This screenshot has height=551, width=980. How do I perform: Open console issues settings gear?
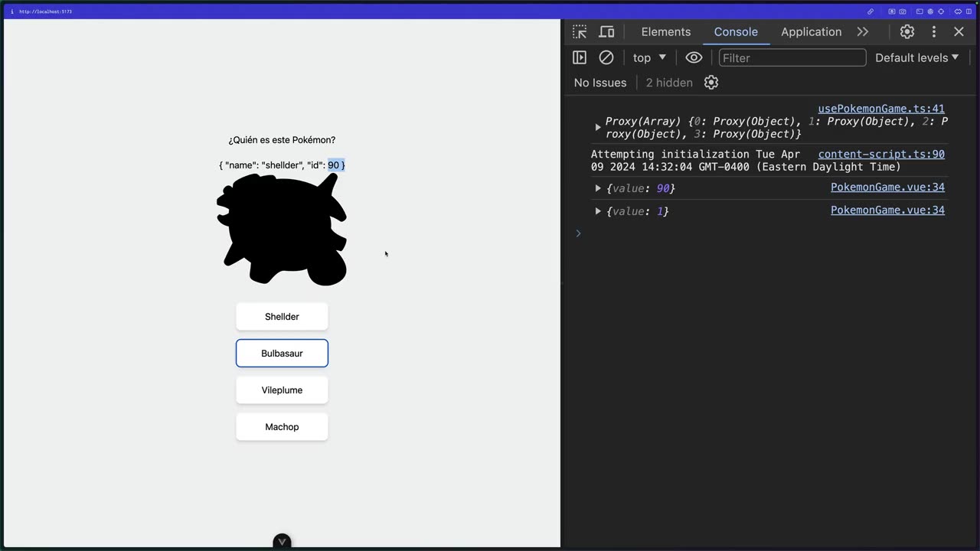711,83
